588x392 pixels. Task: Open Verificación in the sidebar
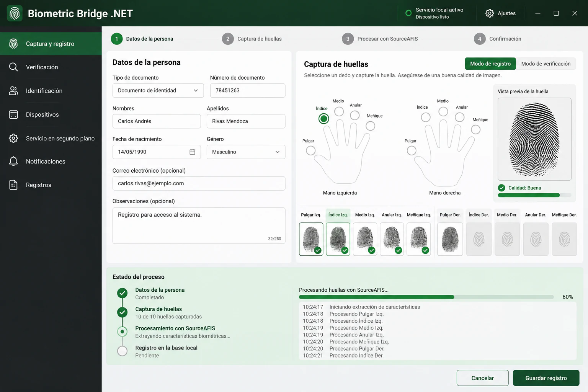tap(51, 67)
